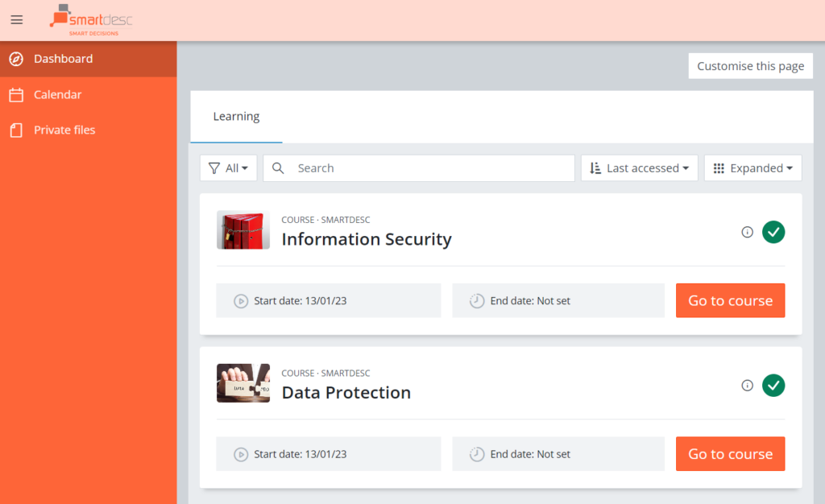Viewport: 825px width, 504px height.
Task: Open the hamburger navigation menu
Action: coord(16,19)
